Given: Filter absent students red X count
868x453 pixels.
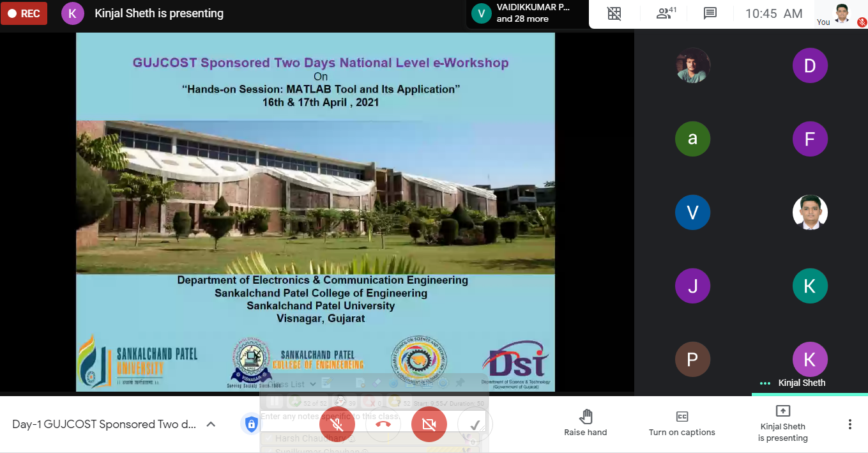Looking at the screenshot, I should tap(372, 402).
